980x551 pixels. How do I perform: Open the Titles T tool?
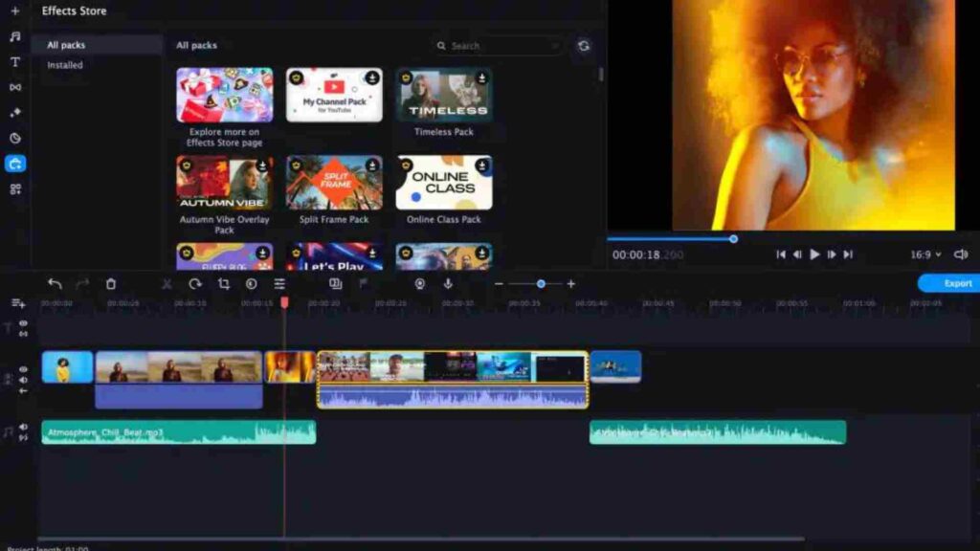[x=15, y=62]
